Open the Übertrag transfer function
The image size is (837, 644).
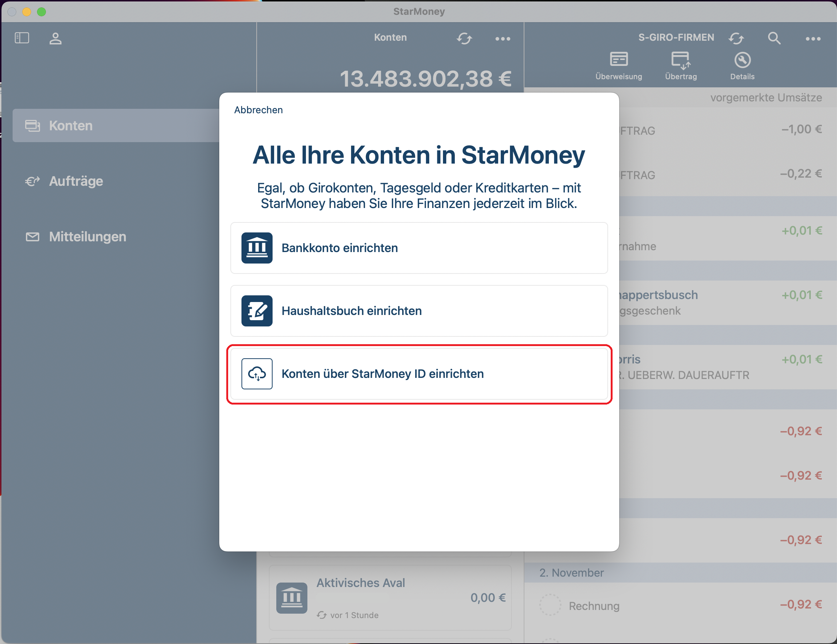(x=681, y=65)
